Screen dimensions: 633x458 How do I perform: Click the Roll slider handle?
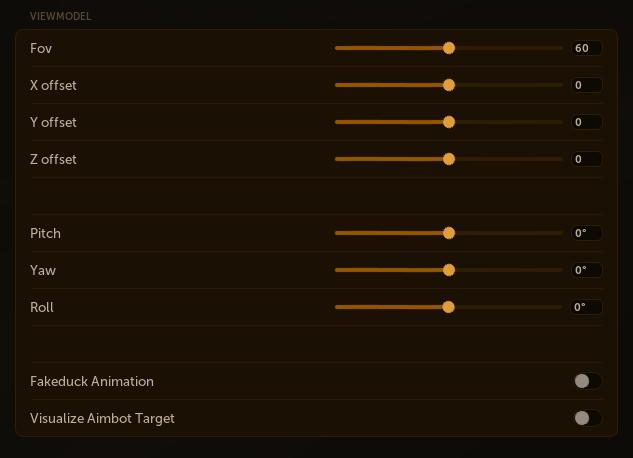449,307
